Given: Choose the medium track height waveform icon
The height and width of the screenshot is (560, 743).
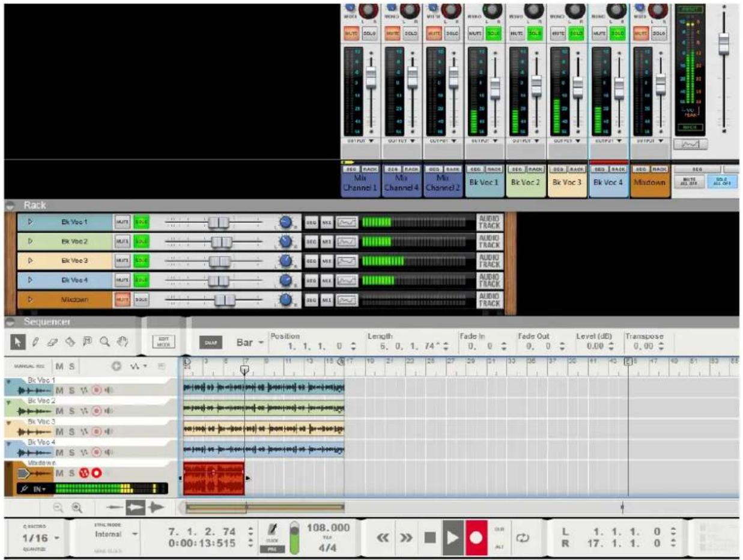Looking at the screenshot, I should click(x=135, y=507).
